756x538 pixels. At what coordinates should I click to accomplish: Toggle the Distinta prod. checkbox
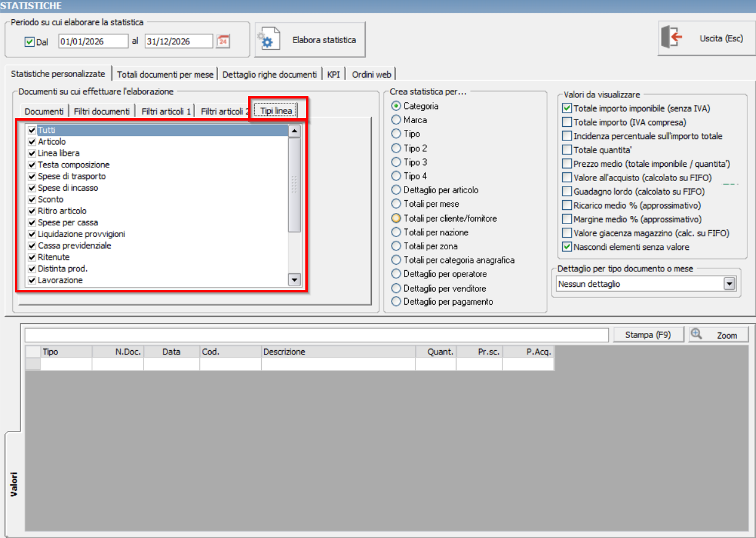(x=32, y=269)
